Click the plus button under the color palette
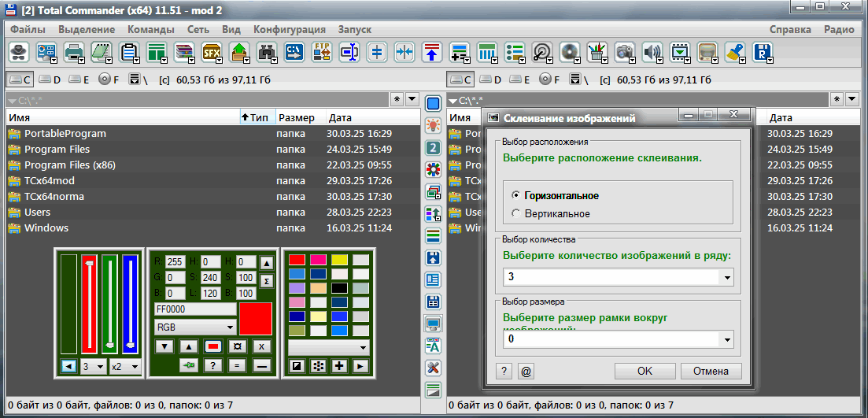 pos(339,366)
